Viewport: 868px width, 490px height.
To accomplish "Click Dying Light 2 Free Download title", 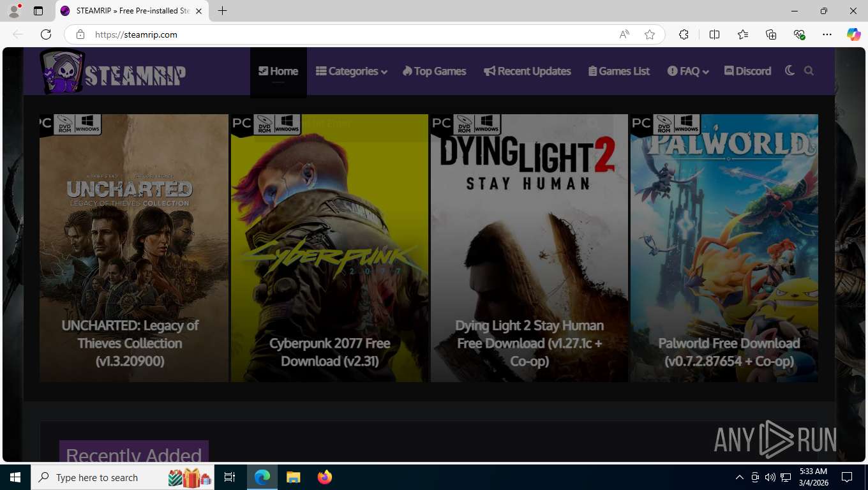I will (x=529, y=343).
